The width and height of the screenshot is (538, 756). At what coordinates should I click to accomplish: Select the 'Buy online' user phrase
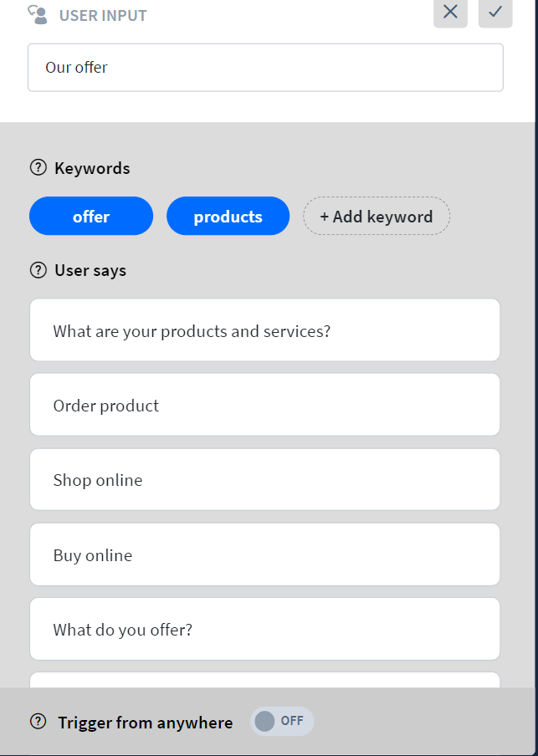pos(265,554)
